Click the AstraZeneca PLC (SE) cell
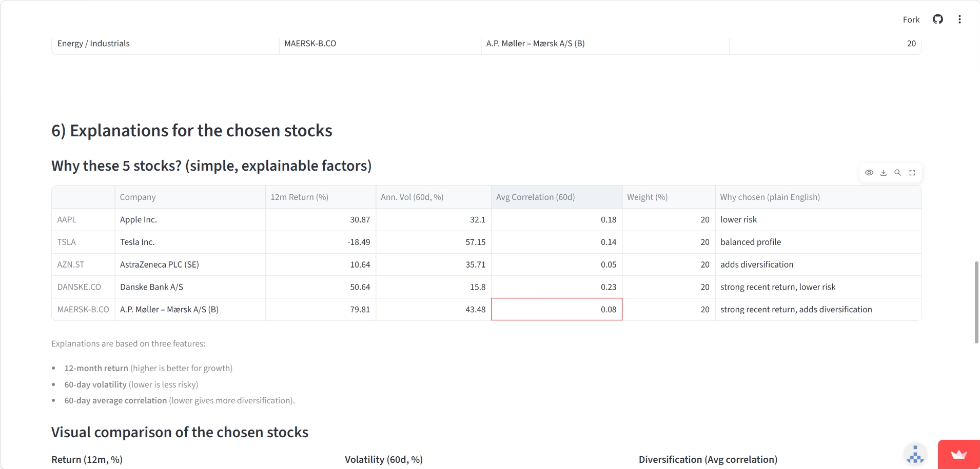This screenshot has width=980, height=469. [x=190, y=264]
